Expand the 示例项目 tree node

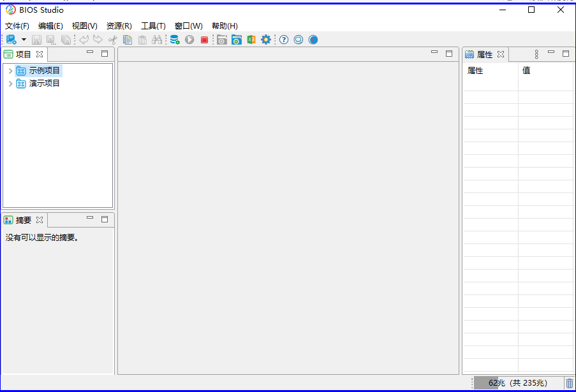(10, 71)
